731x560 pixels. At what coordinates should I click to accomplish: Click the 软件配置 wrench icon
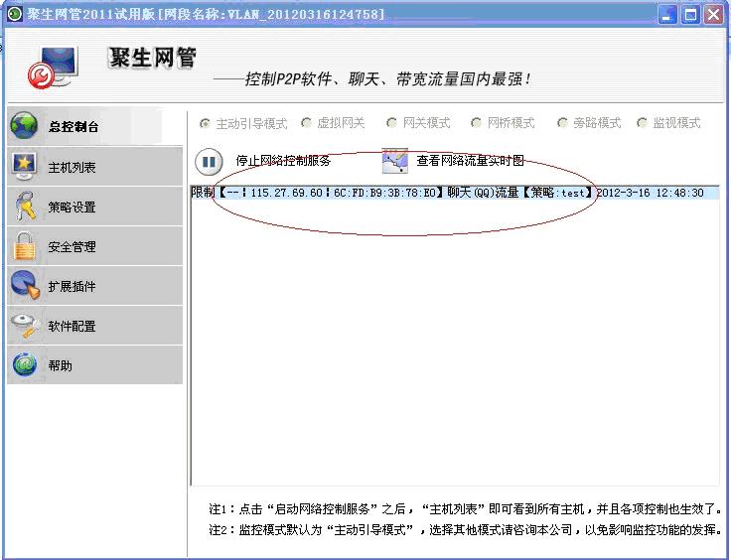coord(24,326)
